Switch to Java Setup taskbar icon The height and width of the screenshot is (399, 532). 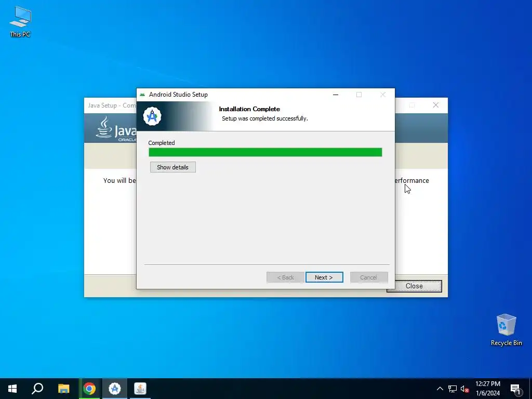pos(140,389)
